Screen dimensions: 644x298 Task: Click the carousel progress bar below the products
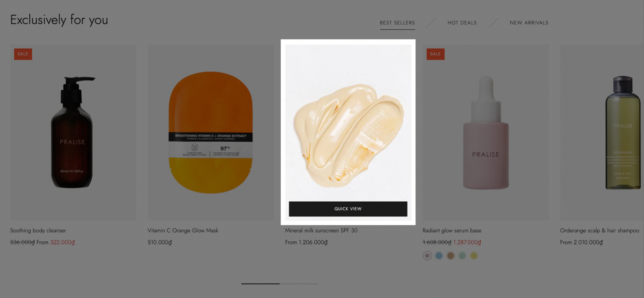279,284
